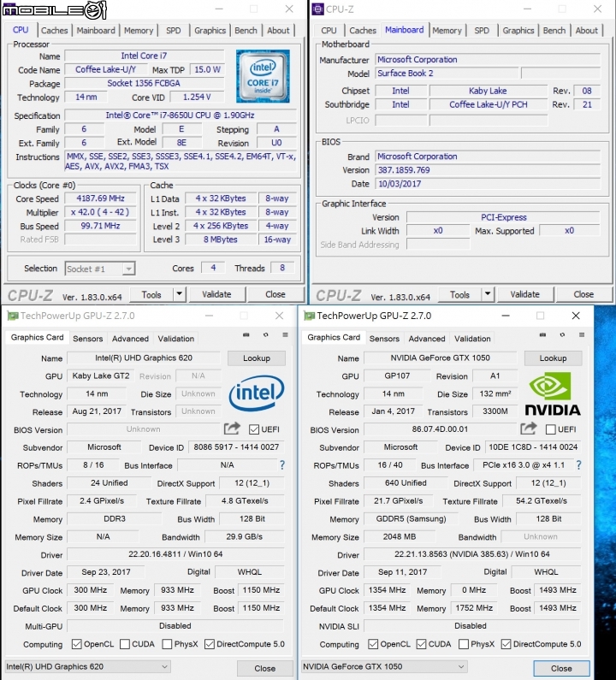Click Specification field showing i7-8650U
Image resolution: width=616 pixels, height=680 pixels.
[x=181, y=115]
